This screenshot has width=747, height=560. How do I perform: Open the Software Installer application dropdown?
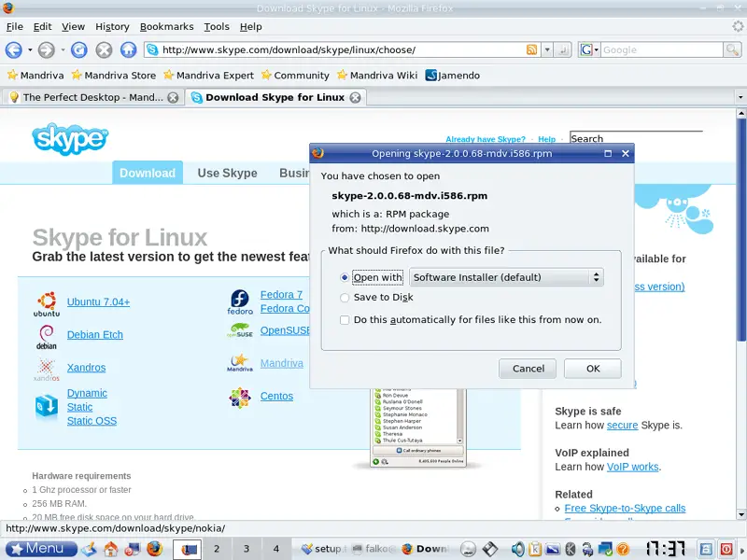point(506,277)
